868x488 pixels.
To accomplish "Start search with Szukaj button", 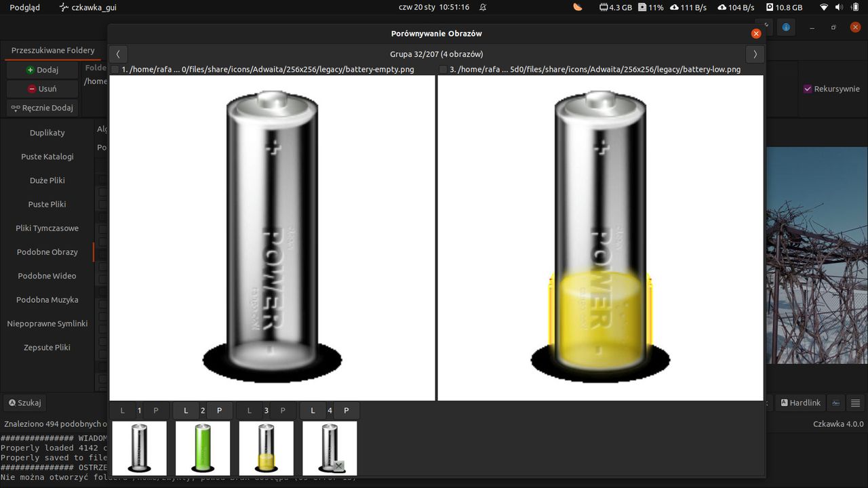I will [24, 403].
